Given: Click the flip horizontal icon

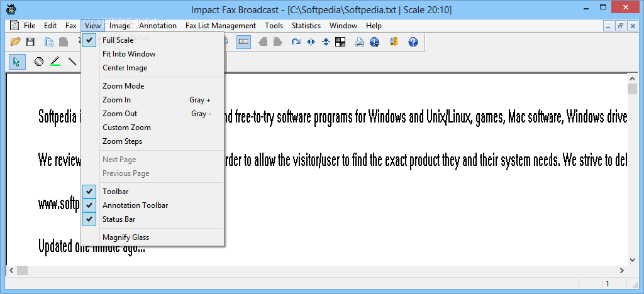Looking at the screenshot, I should point(311,41).
